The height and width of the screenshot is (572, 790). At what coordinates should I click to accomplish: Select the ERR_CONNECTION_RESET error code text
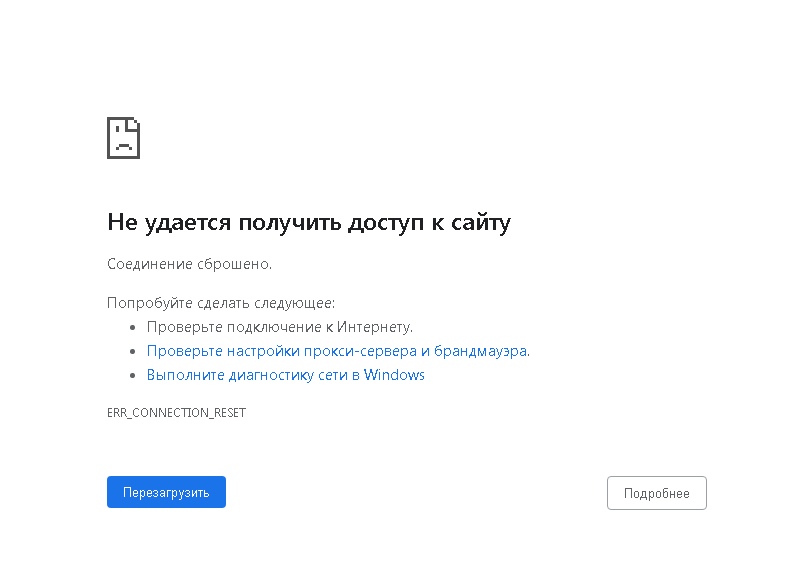pos(176,413)
